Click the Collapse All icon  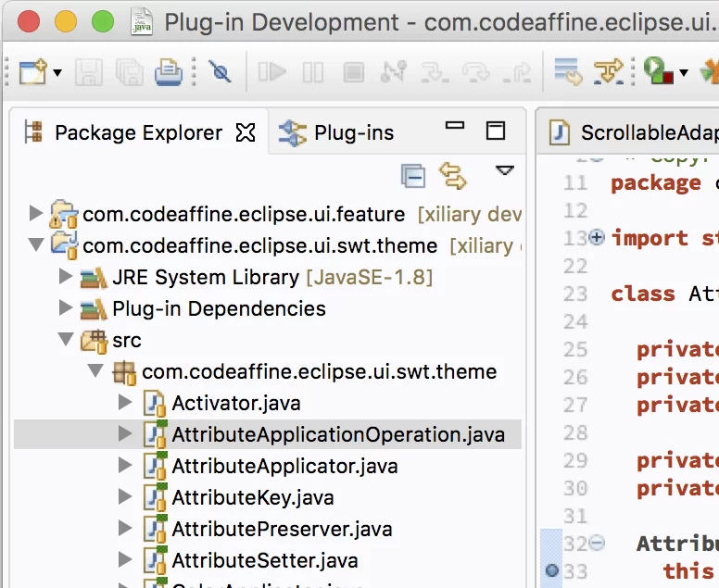413,176
